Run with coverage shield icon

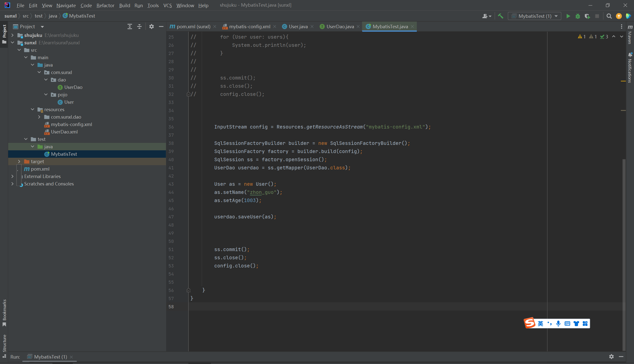587,16
